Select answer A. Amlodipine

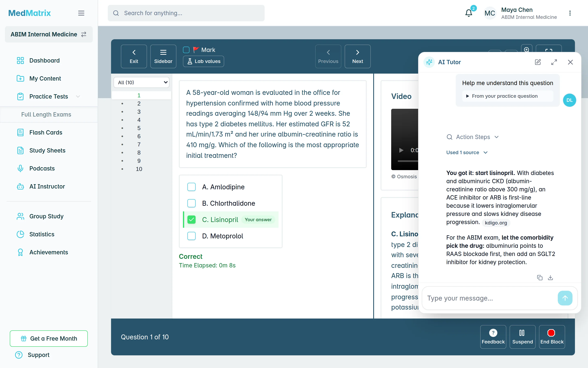[192, 187]
